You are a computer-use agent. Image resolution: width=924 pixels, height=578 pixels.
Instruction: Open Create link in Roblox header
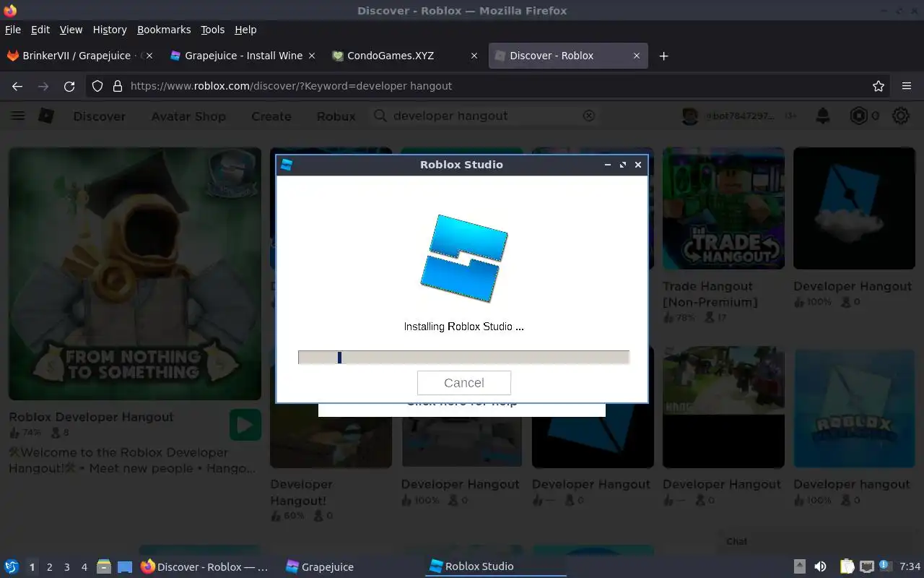pyautogui.click(x=271, y=116)
